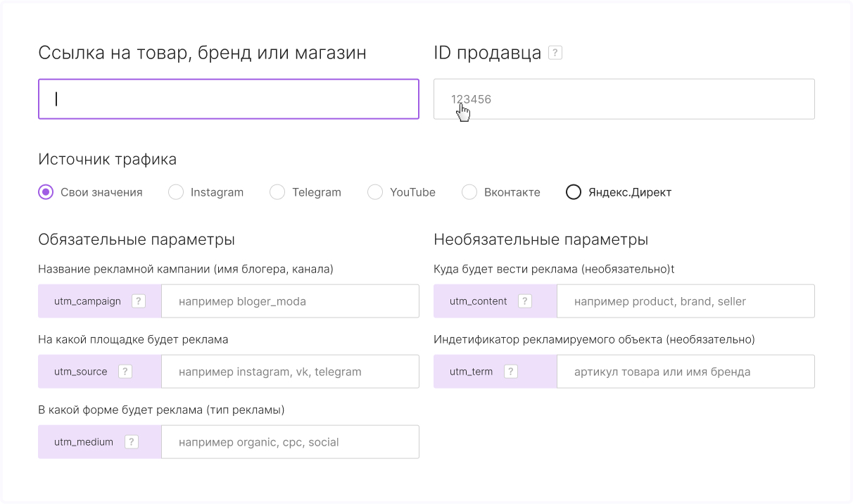Show the utm_content question mark hint
Viewport: 853px width, 504px height.
point(525,301)
